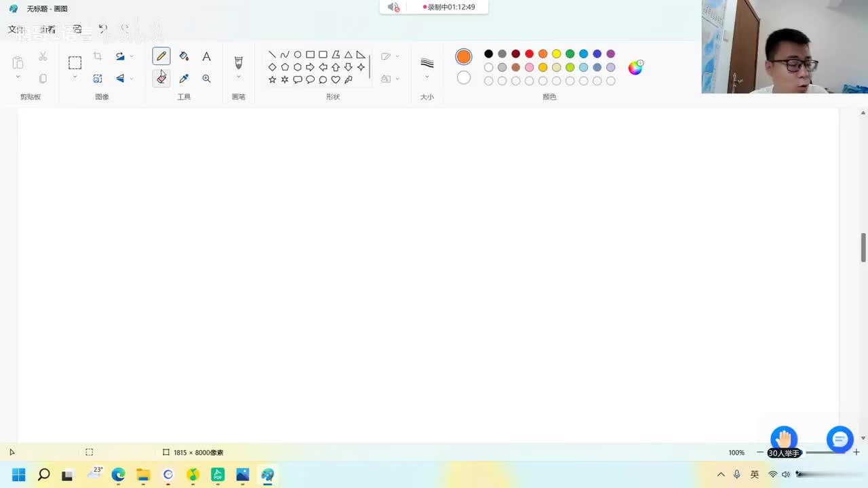The width and height of the screenshot is (868, 488).
Task: Click the vertical scrollbar thumb
Action: pyautogui.click(x=863, y=247)
